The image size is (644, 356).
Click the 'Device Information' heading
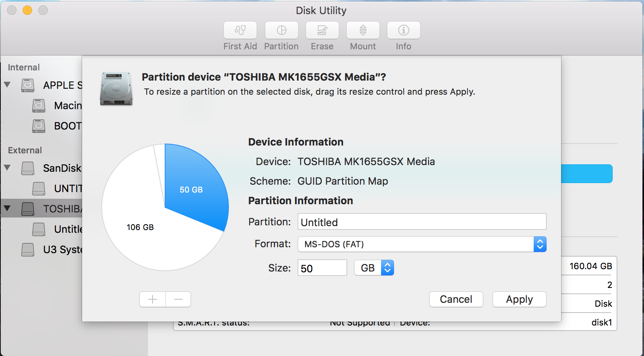tap(296, 142)
